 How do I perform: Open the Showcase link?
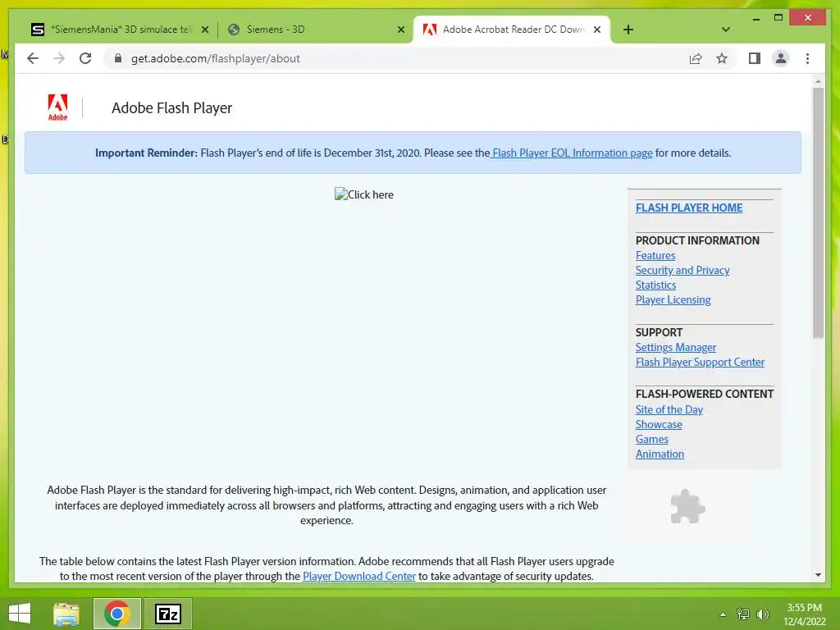[659, 424]
